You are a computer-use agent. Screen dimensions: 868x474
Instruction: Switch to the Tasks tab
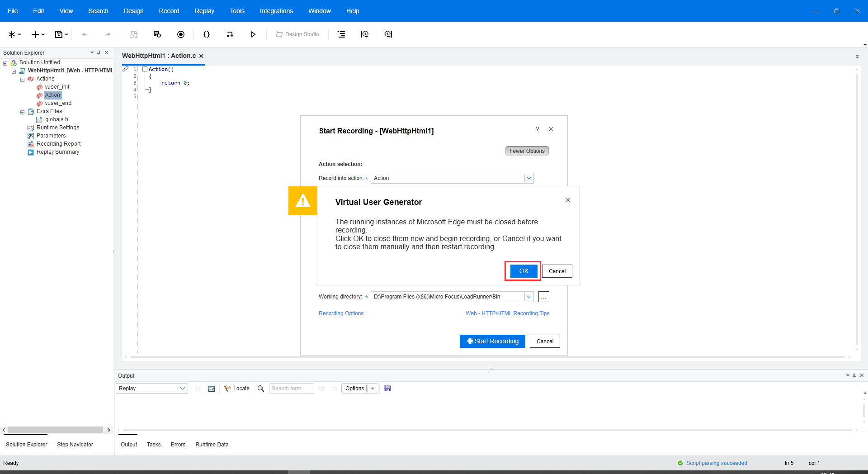(154, 445)
